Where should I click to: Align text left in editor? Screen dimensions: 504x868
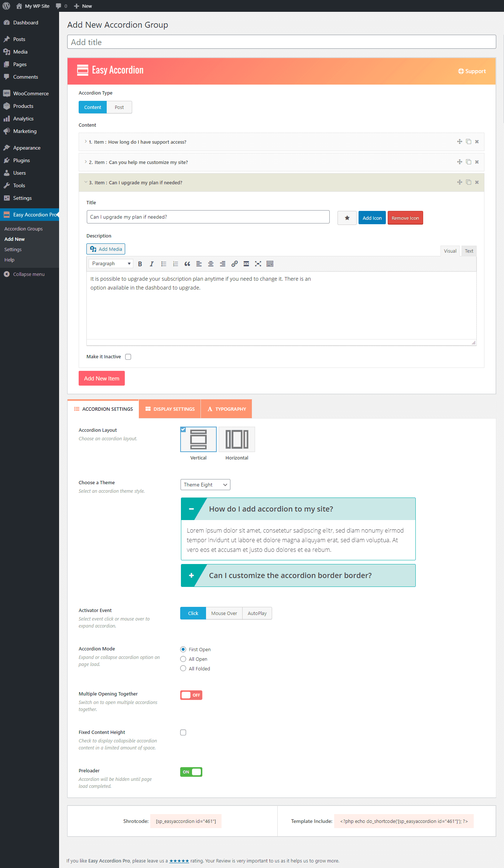click(x=199, y=264)
